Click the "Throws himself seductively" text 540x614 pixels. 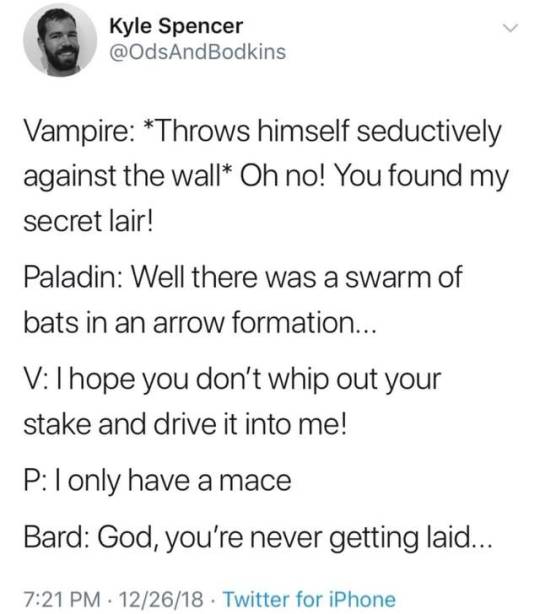coord(324,131)
